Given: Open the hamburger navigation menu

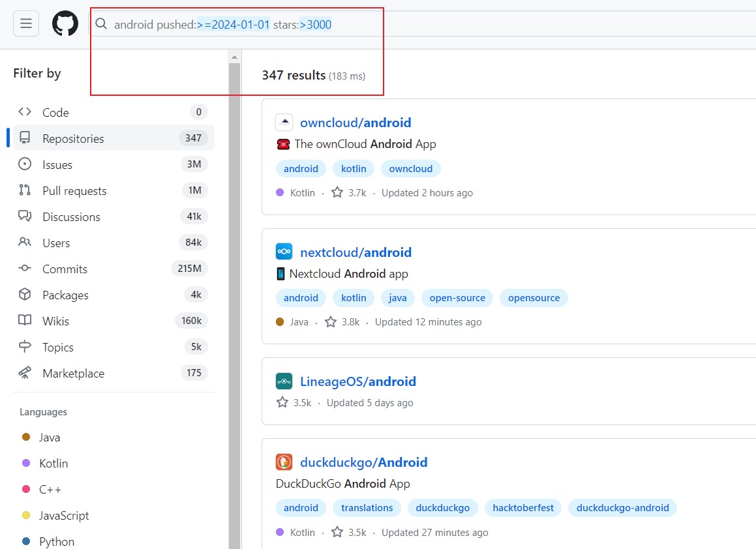Looking at the screenshot, I should [x=26, y=23].
